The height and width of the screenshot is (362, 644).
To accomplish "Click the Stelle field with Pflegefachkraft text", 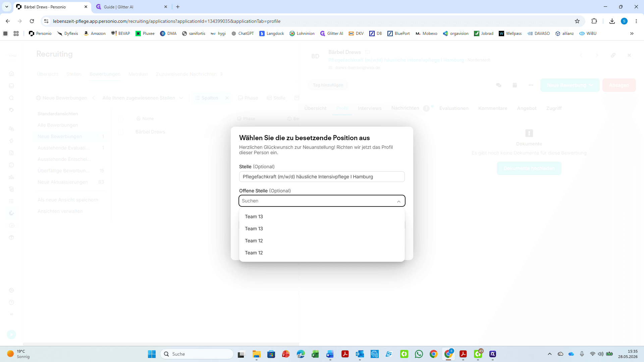I will [322, 177].
